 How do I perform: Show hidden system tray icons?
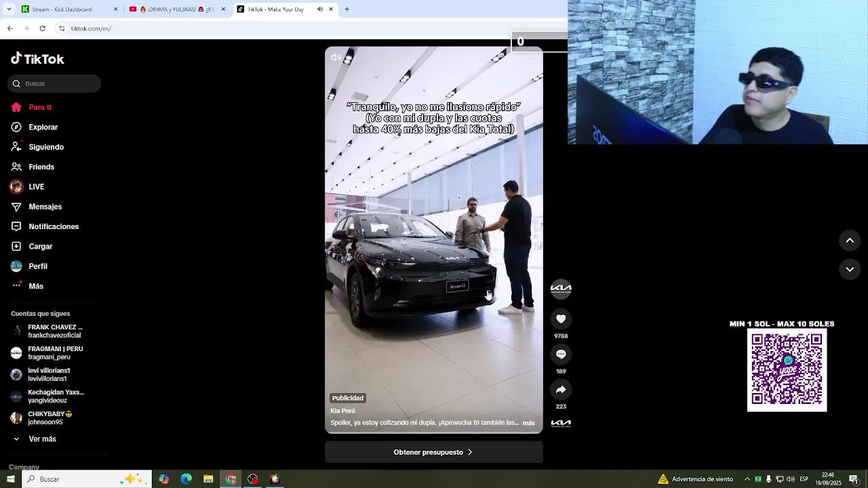pyautogui.click(x=747, y=479)
